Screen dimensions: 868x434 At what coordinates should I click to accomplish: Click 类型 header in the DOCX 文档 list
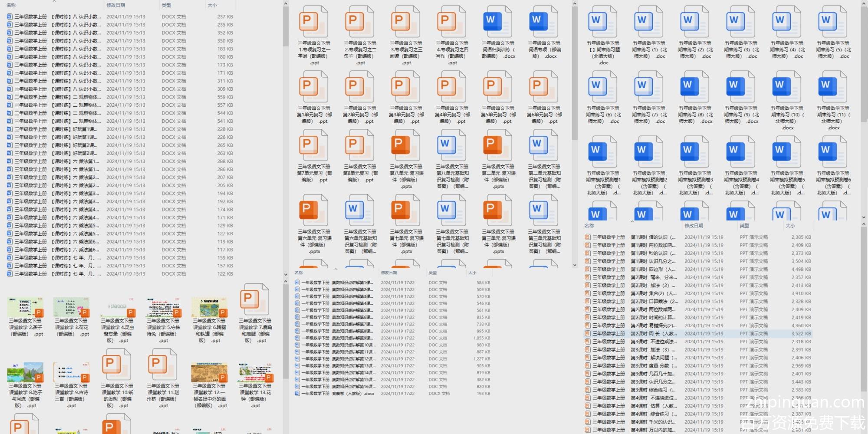[x=166, y=5]
